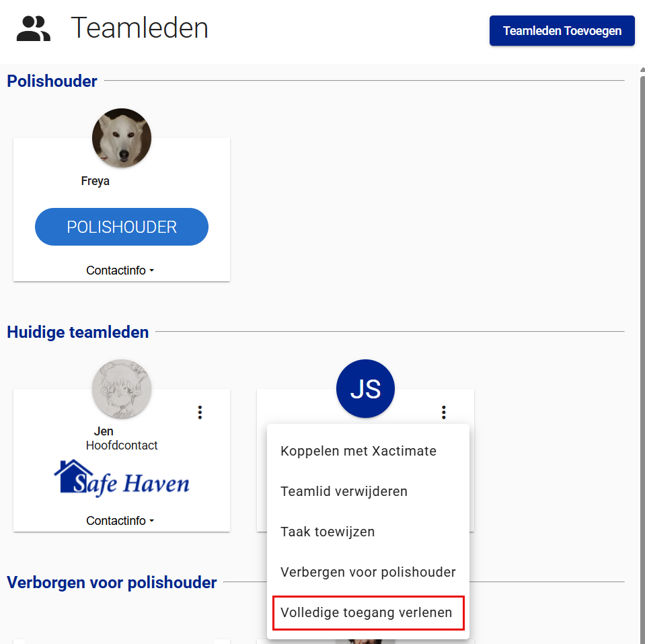Click the Safe Haven company logo
The height and width of the screenshot is (644, 645).
[x=122, y=478]
